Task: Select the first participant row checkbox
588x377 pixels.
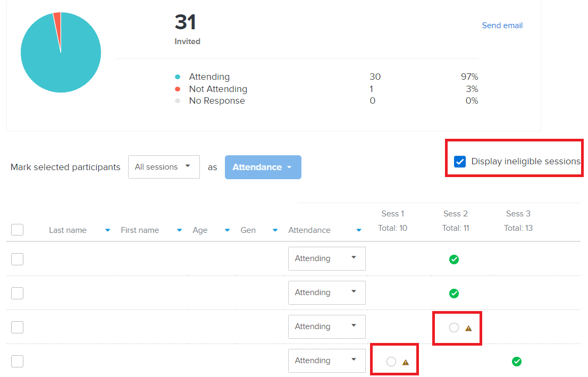Action: pyautogui.click(x=17, y=259)
